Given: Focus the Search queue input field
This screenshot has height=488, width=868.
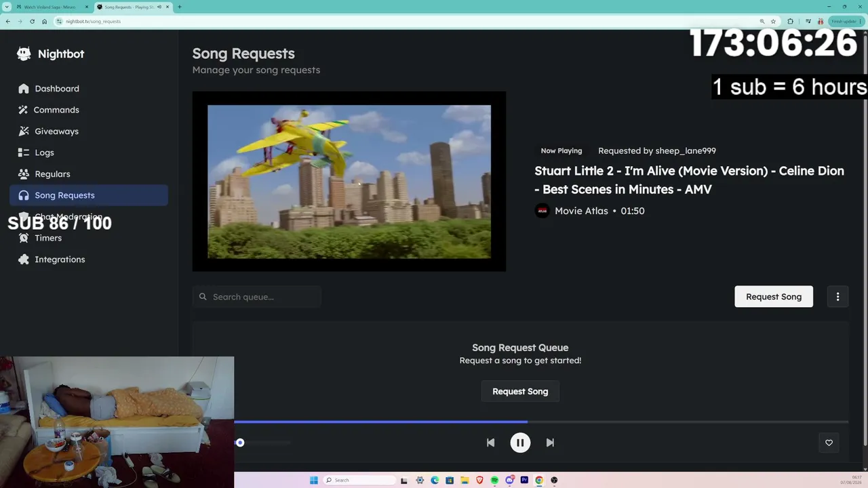Looking at the screenshot, I should [256, 297].
